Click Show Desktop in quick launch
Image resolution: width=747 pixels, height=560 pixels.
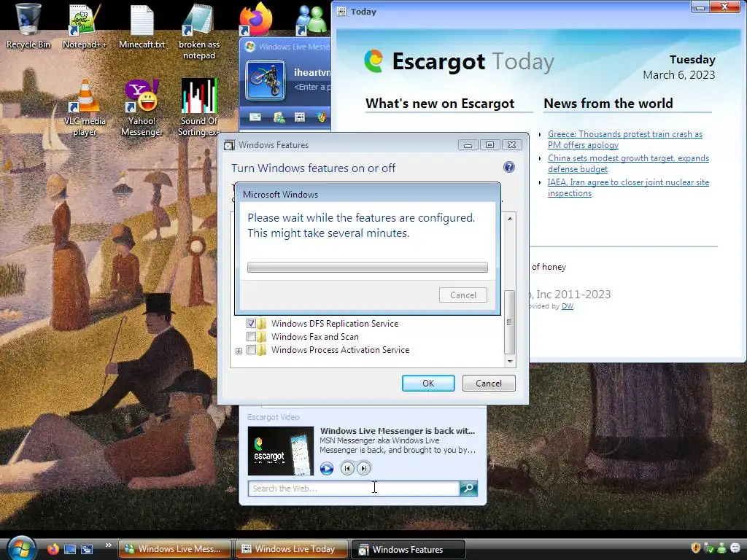coord(70,549)
